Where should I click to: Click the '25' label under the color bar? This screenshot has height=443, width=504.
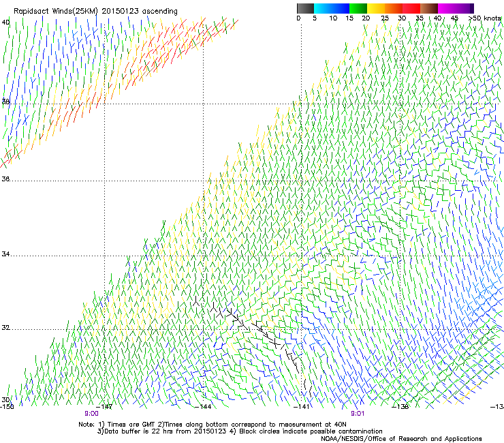[385, 18]
